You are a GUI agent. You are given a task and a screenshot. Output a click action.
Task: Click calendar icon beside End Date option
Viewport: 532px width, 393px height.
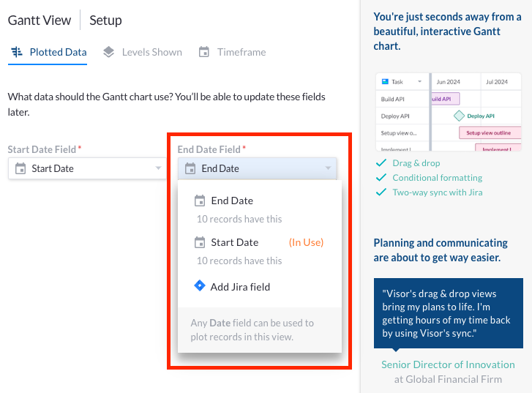[x=200, y=201]
